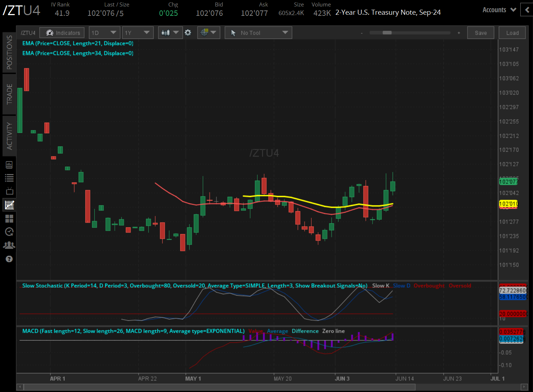Click the MACD Average legend label
Image resolution: width=533 pixels, height=392 pixels.
click(277, 331)
